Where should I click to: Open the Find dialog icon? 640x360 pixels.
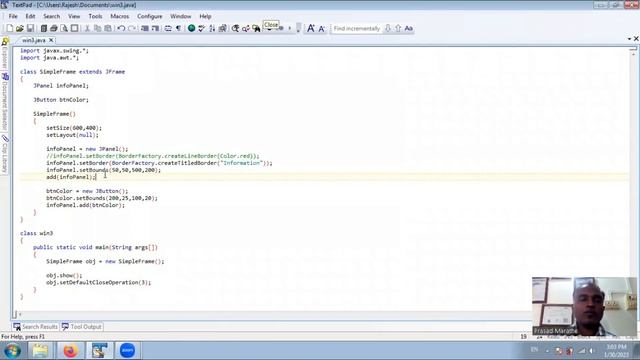coord(236,29)
